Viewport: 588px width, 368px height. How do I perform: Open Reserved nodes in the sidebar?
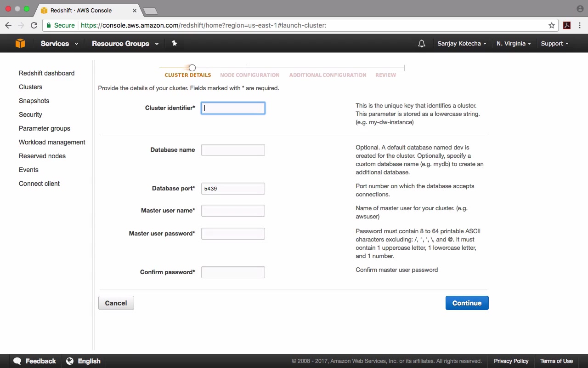coord(42,156)
